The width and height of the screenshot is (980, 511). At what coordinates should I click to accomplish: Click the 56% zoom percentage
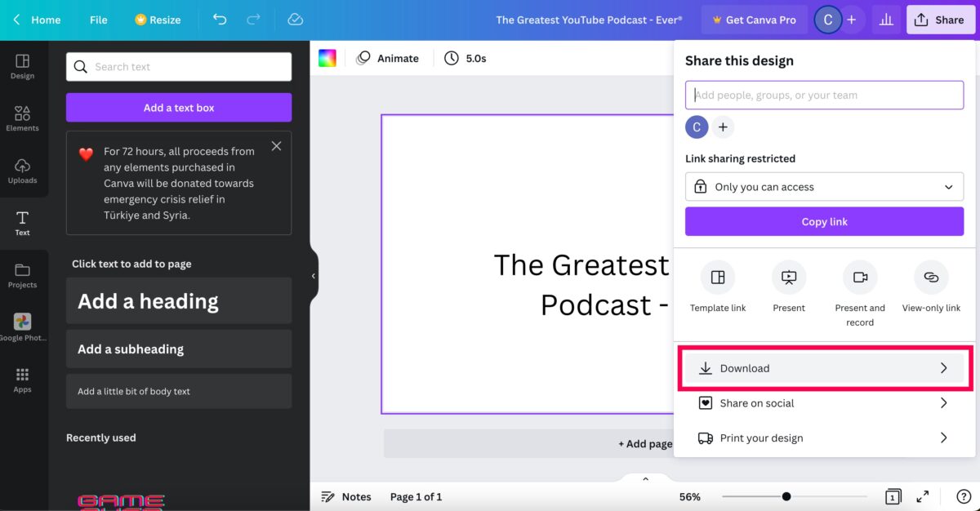pos(690,496)
